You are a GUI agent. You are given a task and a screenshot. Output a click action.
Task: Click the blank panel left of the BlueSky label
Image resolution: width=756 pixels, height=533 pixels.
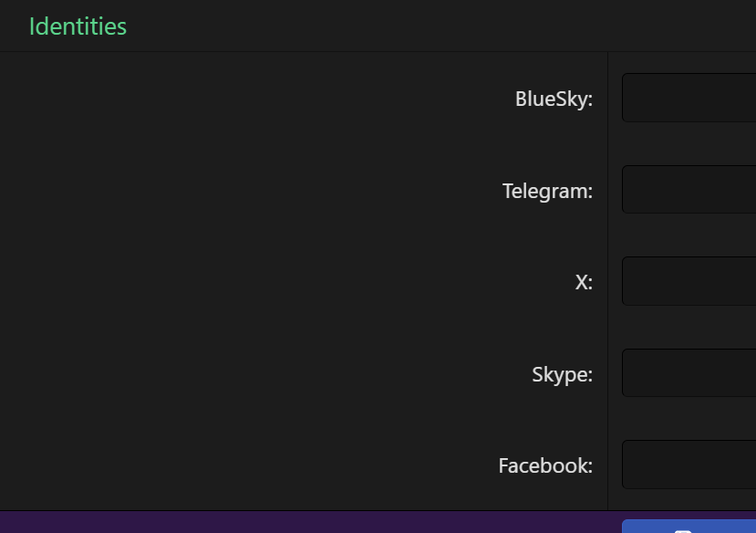(255, 99)
